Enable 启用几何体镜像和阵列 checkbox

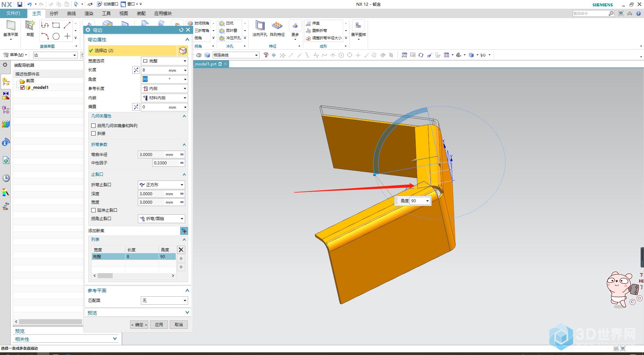click(94, 126)
